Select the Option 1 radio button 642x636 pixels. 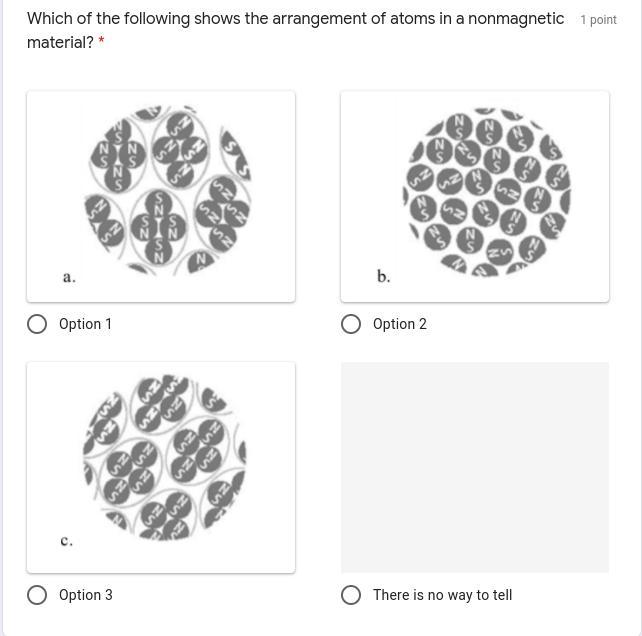[37, 324]
